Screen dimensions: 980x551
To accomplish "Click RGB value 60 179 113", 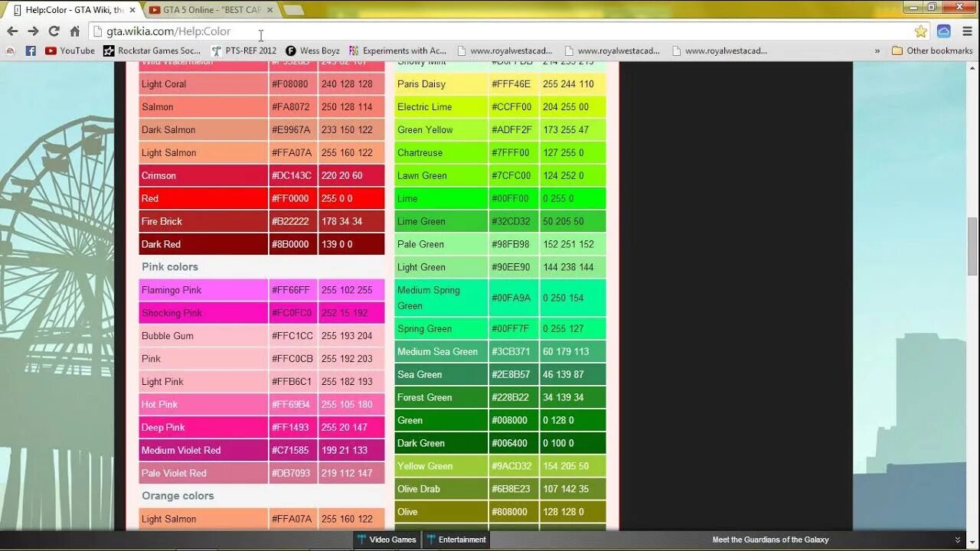I will 566,352.
